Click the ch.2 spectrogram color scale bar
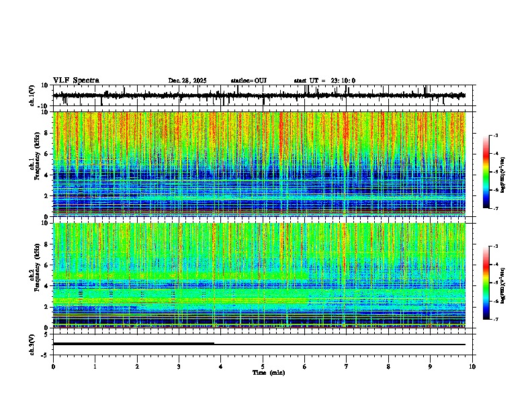The image size is (532, 411). pyautogui.click(x=486, y=283)
